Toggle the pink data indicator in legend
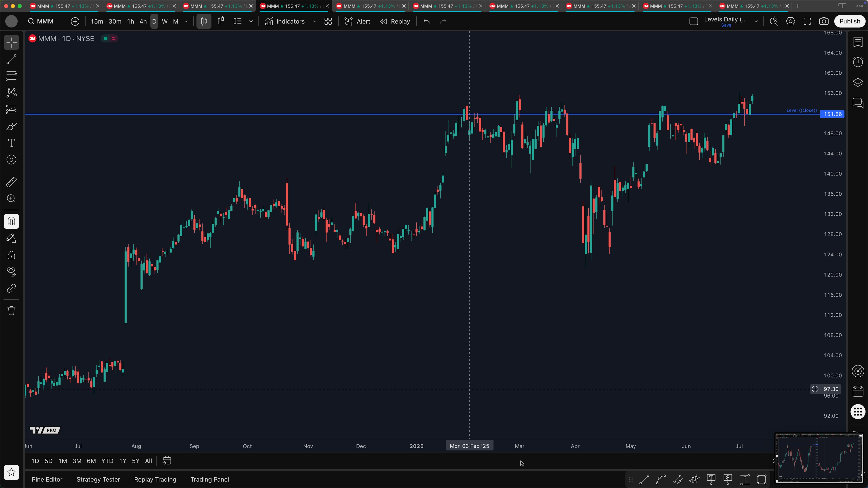 point(114,38)
